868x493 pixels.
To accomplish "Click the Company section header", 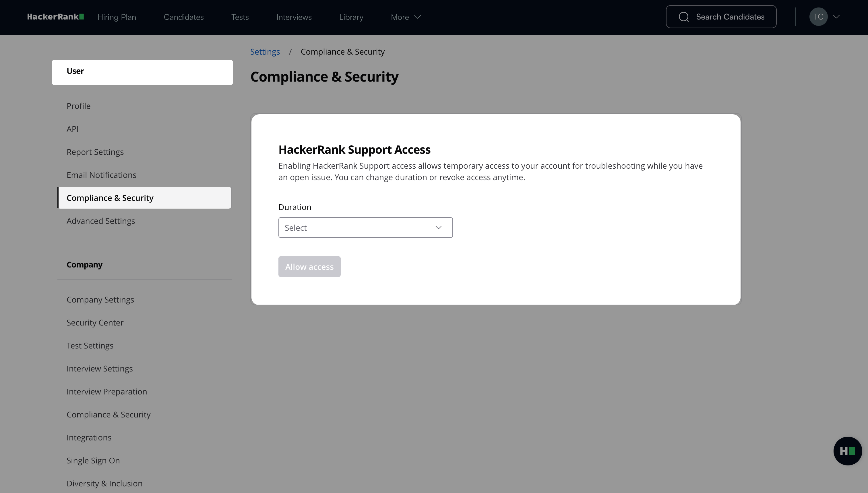I will 85,265.
